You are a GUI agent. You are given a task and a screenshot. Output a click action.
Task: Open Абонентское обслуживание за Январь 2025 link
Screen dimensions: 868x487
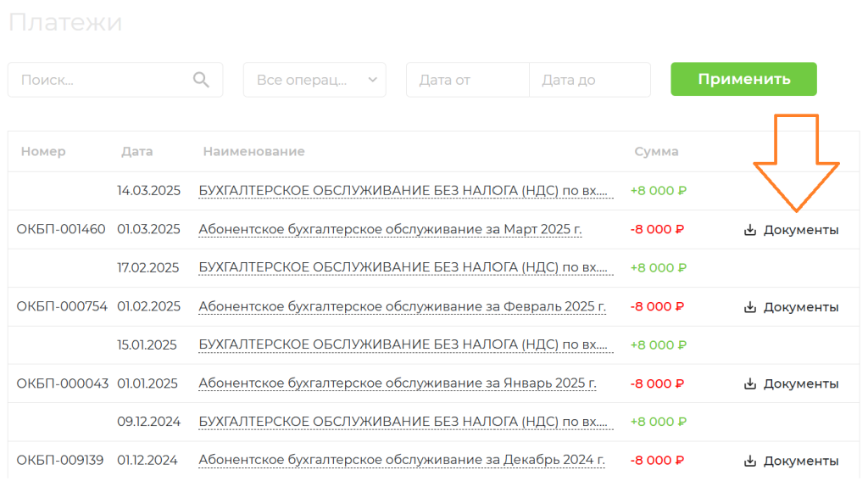398,383
